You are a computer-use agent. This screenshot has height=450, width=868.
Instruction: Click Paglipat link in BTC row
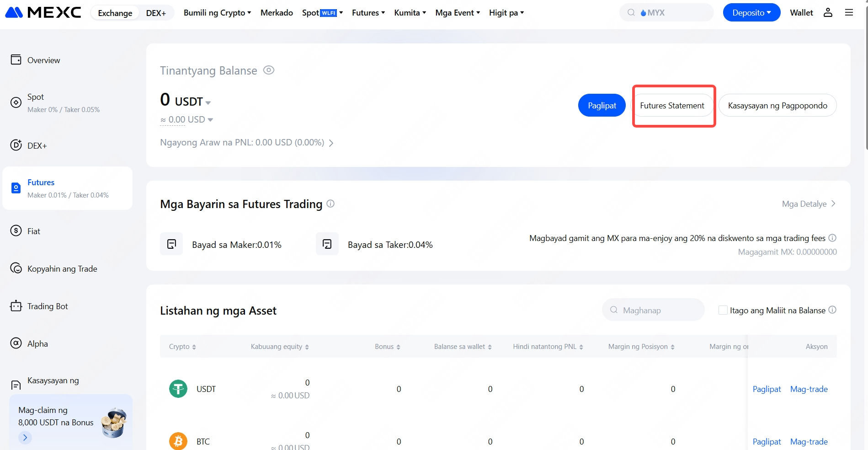click(767, 442)
